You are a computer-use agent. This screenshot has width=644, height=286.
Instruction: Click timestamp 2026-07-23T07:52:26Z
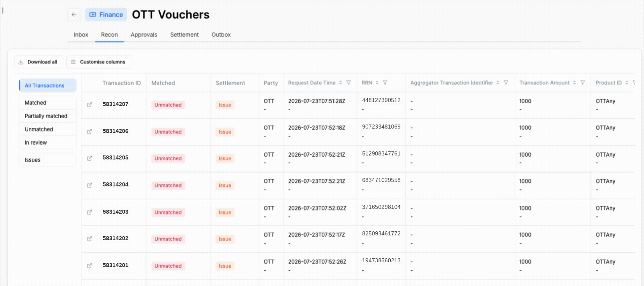click(x=317, y=261)
